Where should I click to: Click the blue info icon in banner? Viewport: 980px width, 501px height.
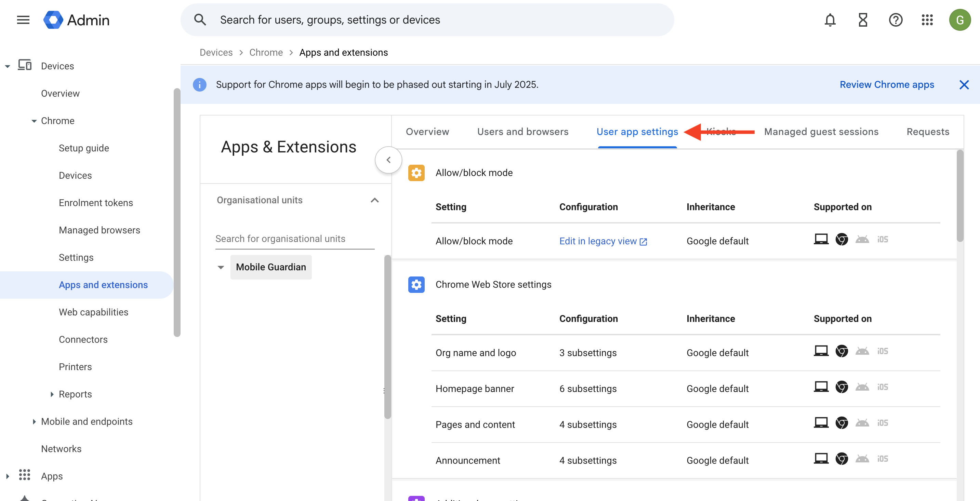[x=200, y=84]
